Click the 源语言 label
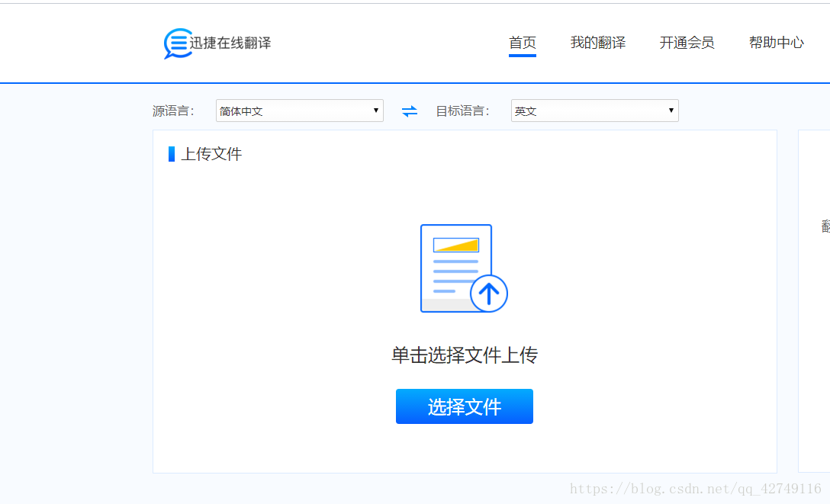Viewport: 830px width, 504px height. 174,111
